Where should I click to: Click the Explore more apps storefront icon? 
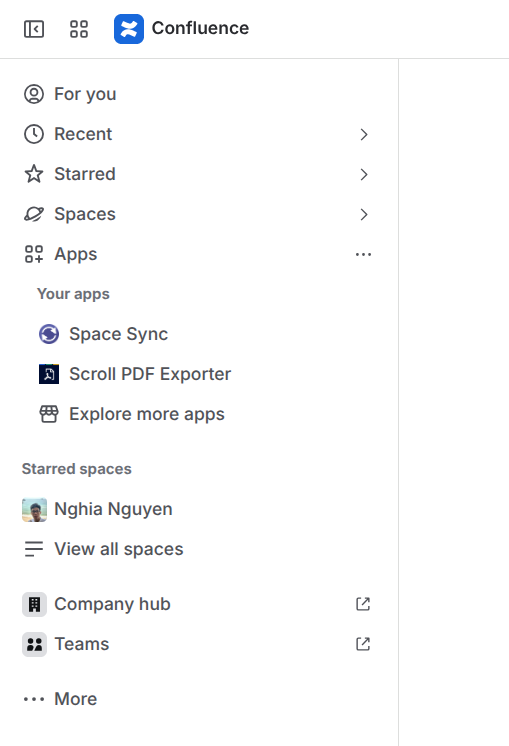49,414
